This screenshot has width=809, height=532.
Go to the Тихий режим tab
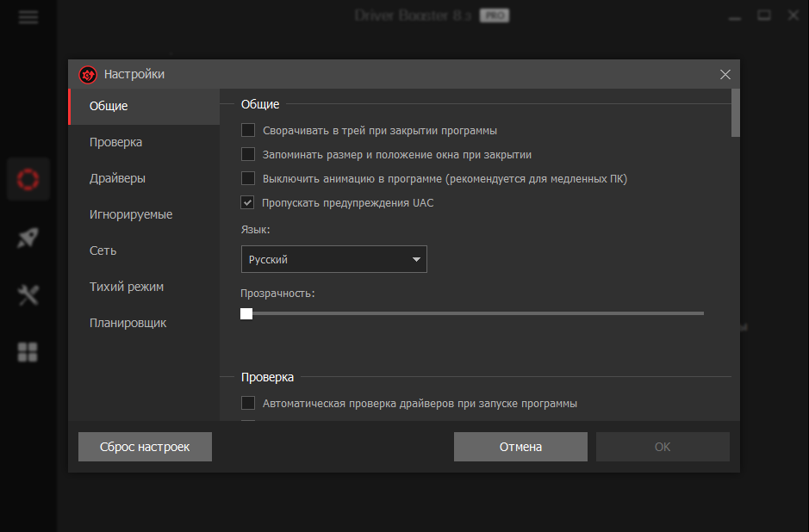tap(127, 287)
